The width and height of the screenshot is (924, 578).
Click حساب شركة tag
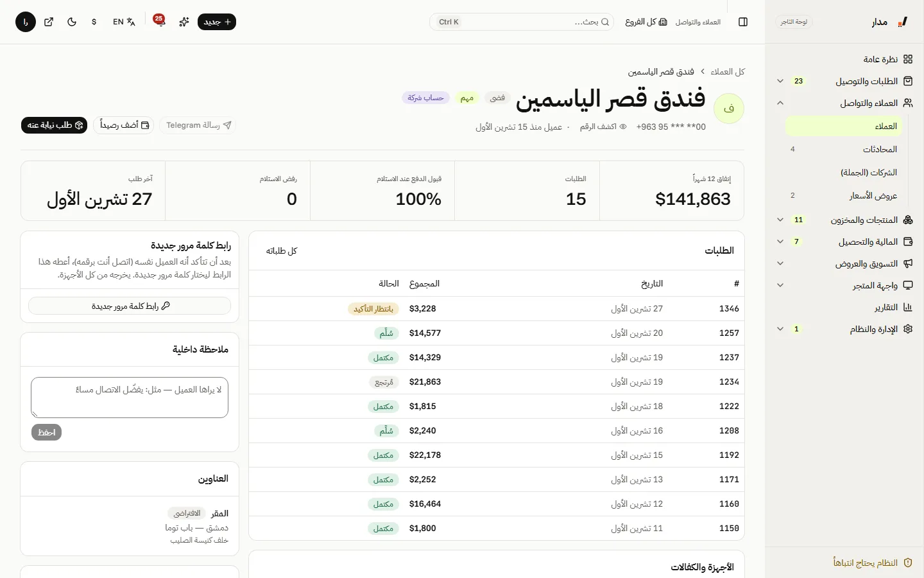pyautogui.click(x=425, y=98)
